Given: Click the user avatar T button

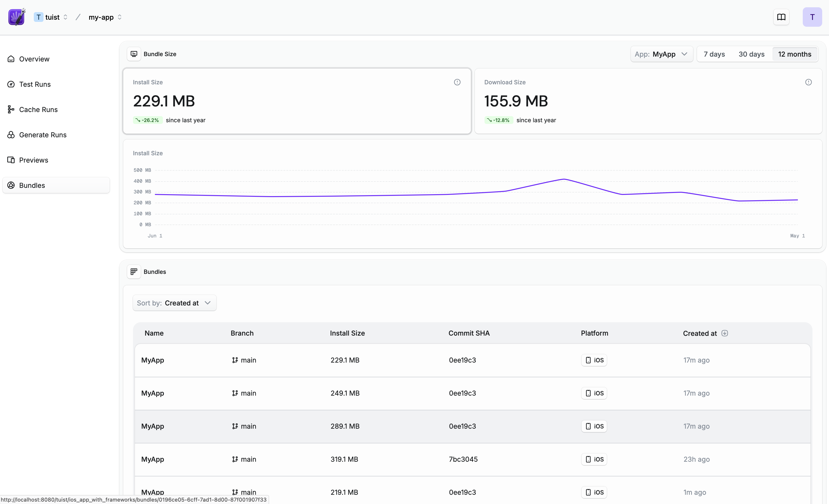Looking at the screenshot, I should pyautogui.click(x=812, y=17).
